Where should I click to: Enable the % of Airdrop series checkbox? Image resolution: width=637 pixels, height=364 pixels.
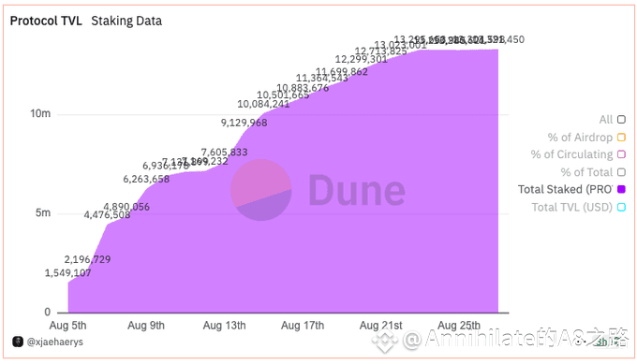(621, 138)
